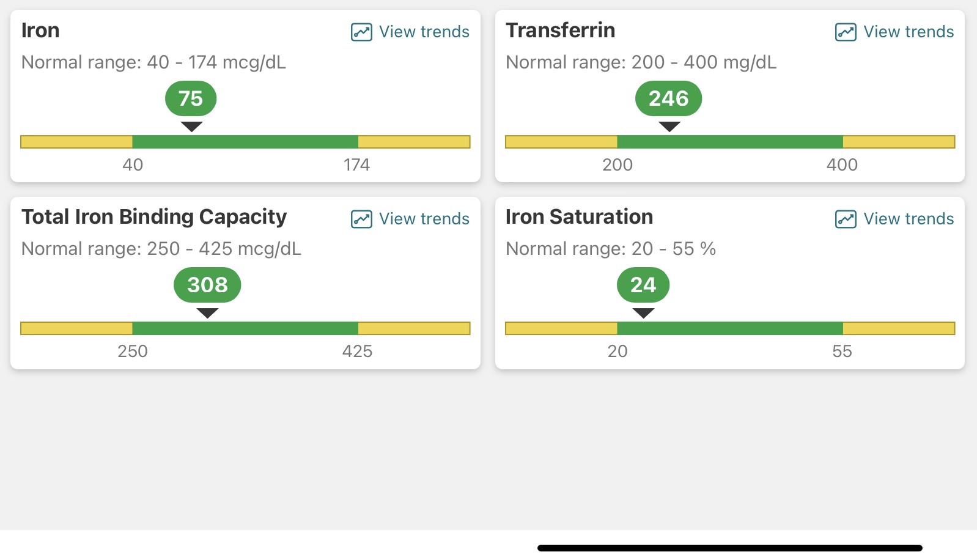This screenshot has height=560, width=977.
Task: Click the Iron Saturation range bar
Action: (730, 328)
